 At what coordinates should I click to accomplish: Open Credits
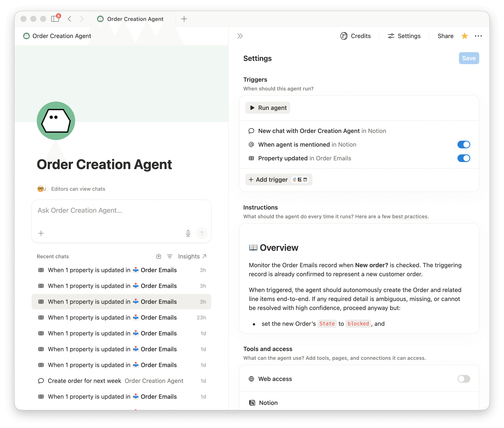pyautogui.click(x=355, y=36)
